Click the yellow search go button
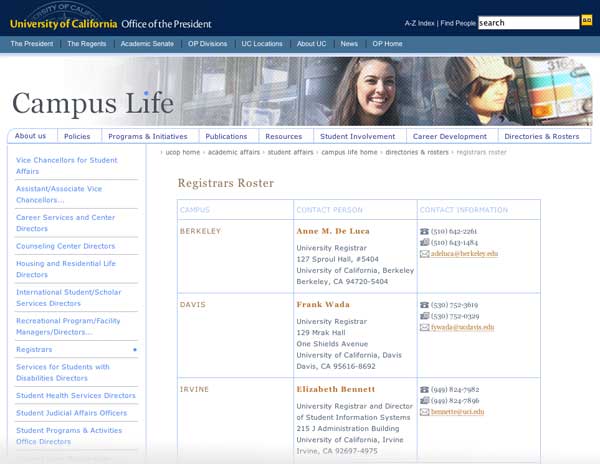The height and width of the screenshot is (464, 600). [x=587, y=20]
